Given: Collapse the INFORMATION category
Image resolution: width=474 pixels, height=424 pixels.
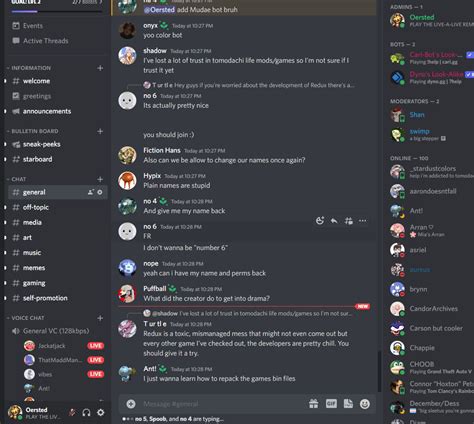Looking at the screenshot, I should [x=31, y=68].
